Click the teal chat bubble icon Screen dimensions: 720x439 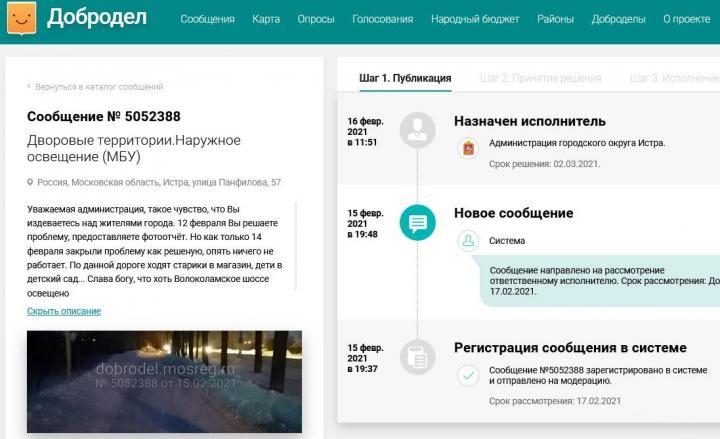tap(417, 222)
